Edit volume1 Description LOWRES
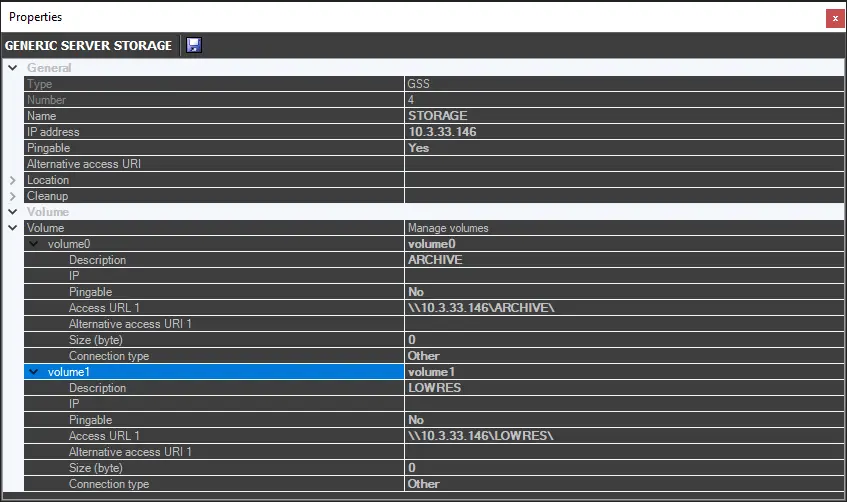The height and width of the screenshot is (502, 847). coord(620,388)
